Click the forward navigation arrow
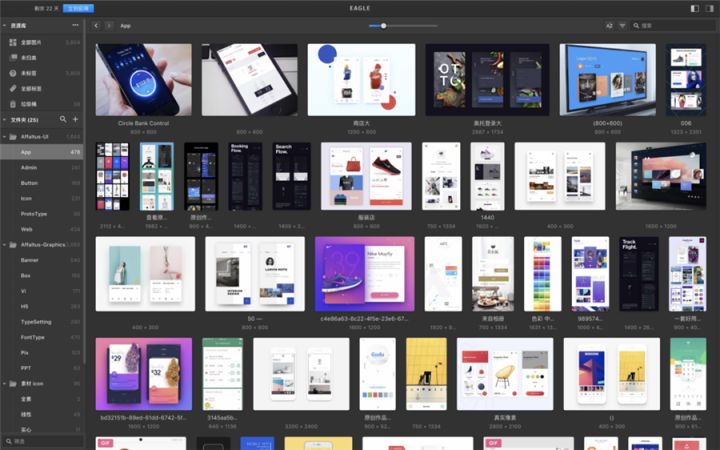This screenshot has width=720, height=450. coord(109,26)
